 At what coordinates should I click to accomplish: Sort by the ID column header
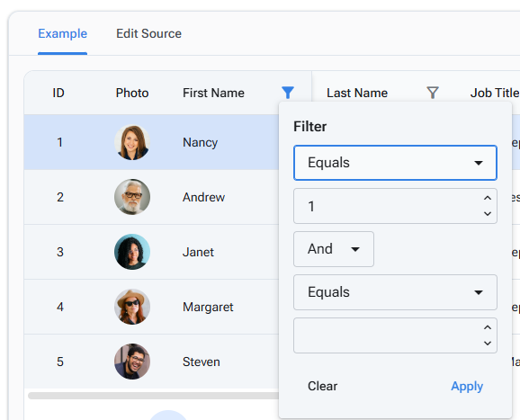tap(58, 93)
